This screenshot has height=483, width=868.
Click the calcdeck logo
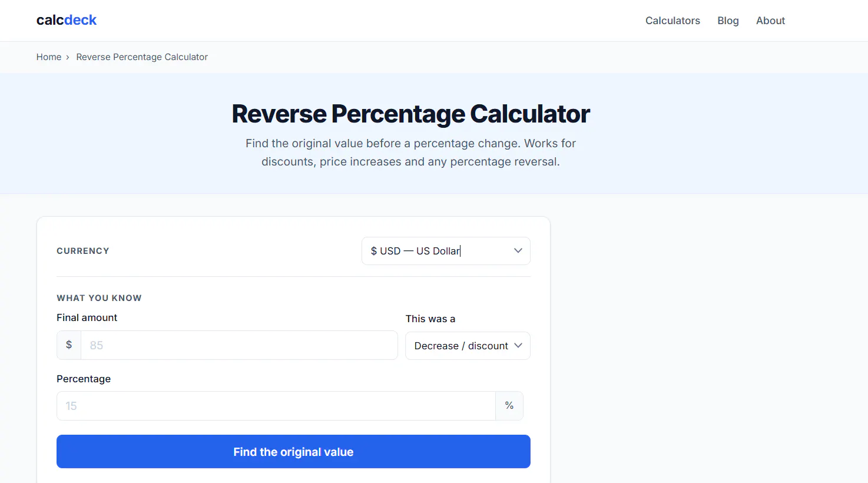pyautogui.click(x=66, y=20)
